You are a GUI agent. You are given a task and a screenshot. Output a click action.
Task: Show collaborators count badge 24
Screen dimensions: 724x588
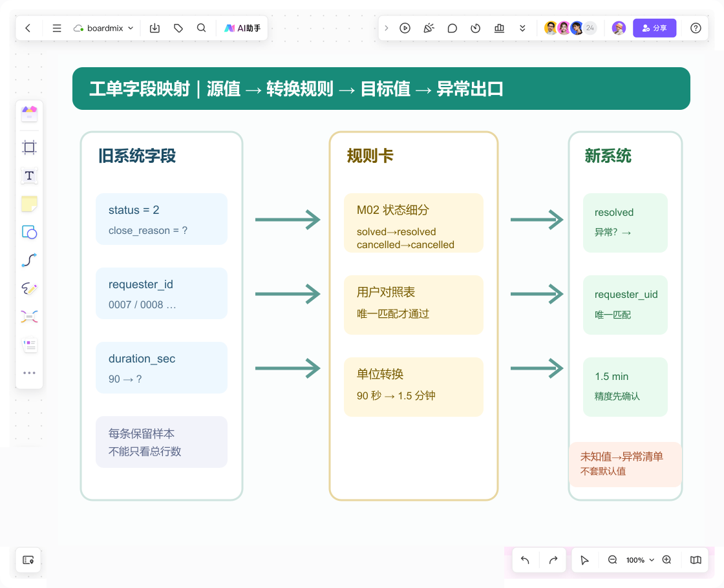(x=590, y=28)
